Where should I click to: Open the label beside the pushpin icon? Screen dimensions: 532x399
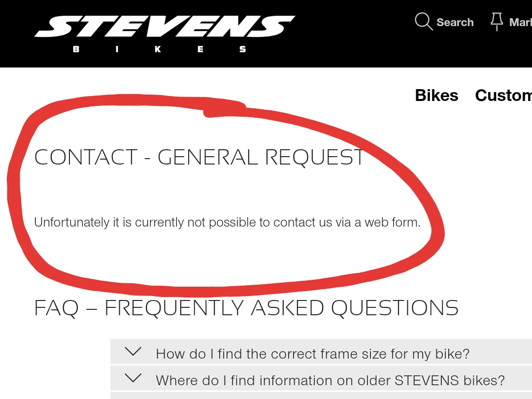(520, 23)
